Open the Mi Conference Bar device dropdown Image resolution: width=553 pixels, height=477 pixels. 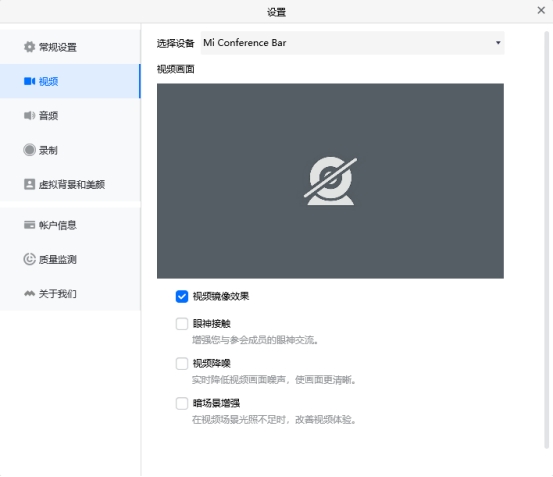352,43
